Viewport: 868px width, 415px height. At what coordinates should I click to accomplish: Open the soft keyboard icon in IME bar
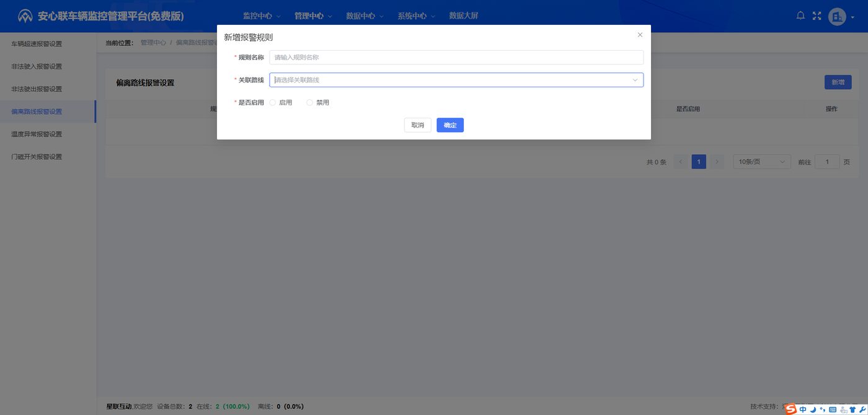pos(833,409)
